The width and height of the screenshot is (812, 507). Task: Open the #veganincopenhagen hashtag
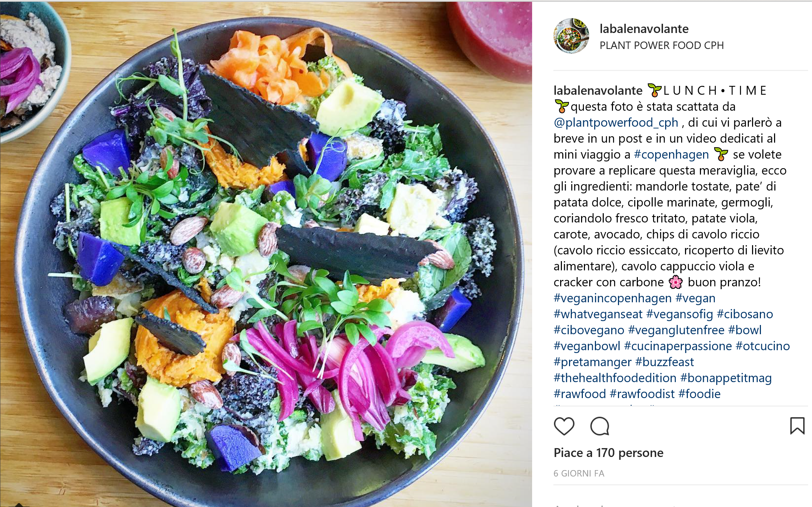[613, 298]
